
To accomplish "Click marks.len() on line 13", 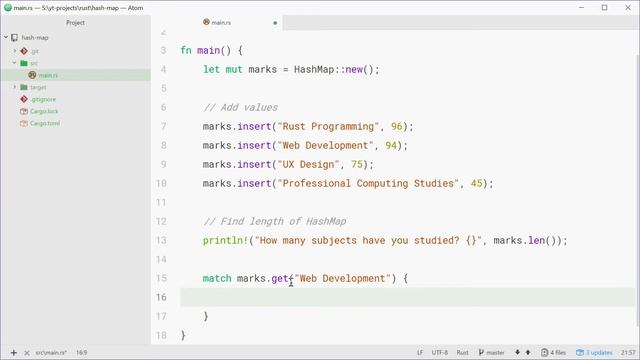I will (x=527, y=240).
